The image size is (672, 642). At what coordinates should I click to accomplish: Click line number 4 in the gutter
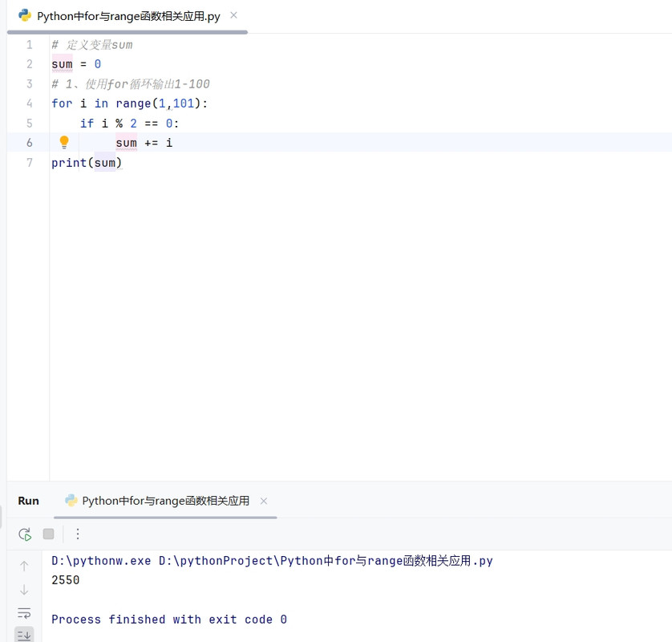29,104
